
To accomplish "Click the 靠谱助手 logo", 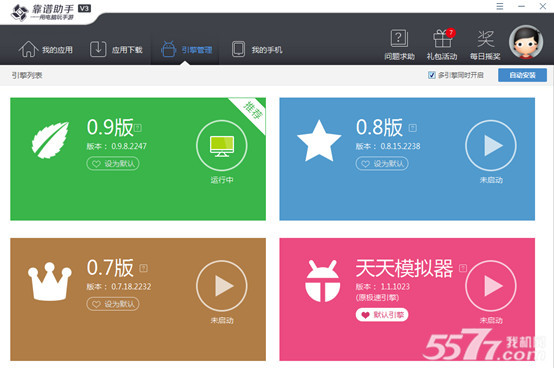I will 51,12.
